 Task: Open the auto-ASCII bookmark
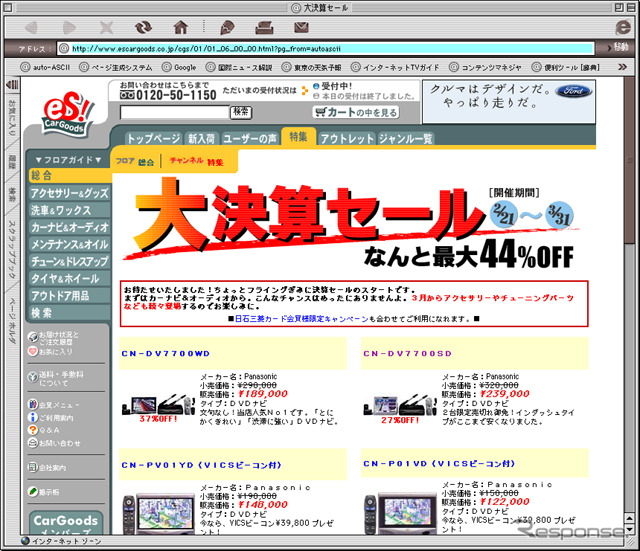45,67
